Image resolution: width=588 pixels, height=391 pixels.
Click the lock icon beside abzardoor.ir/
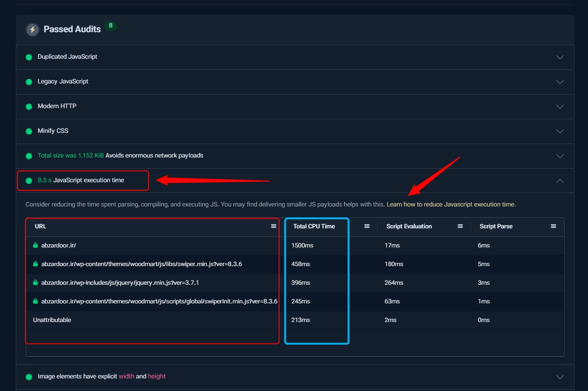coord(35,245)
